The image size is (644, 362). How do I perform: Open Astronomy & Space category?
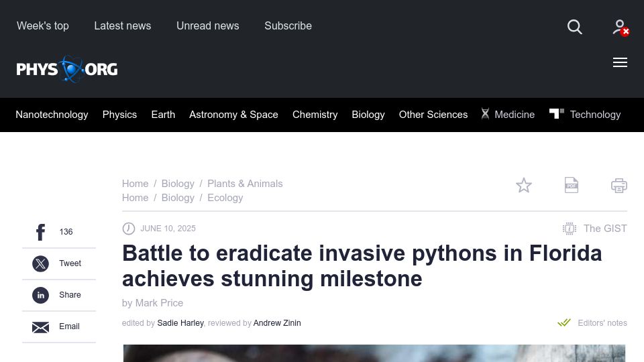point(233,115)
